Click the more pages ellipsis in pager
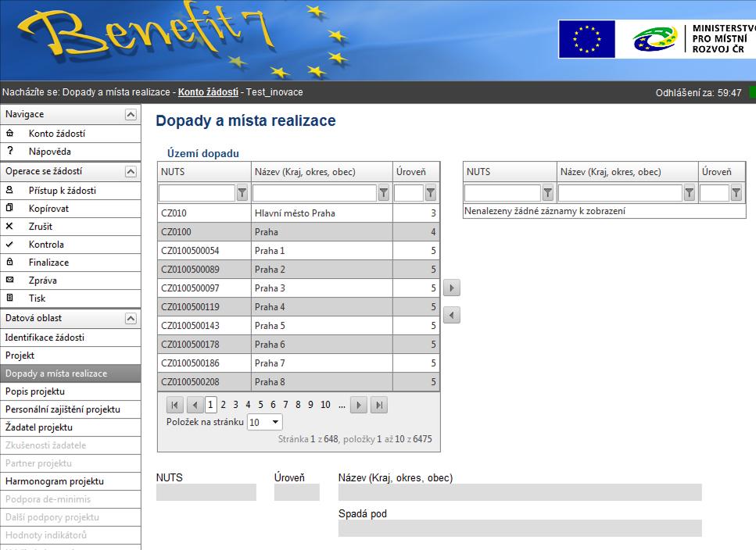Image resolution: width=756 pixels, height=550 pixels. [x=342, y=405]
